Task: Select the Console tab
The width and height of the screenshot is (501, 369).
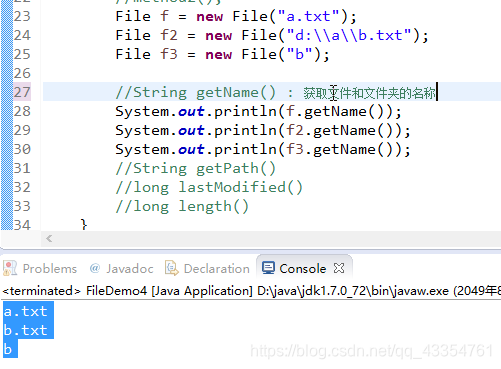Action: [303, 268]
